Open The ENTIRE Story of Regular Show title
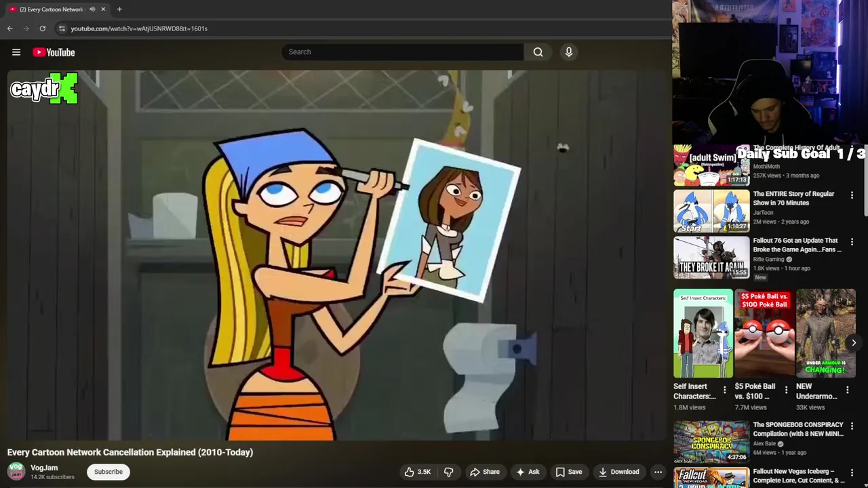The height and width of the screenshot is (488, 868). pyautogui.click(x=793, y=199)
